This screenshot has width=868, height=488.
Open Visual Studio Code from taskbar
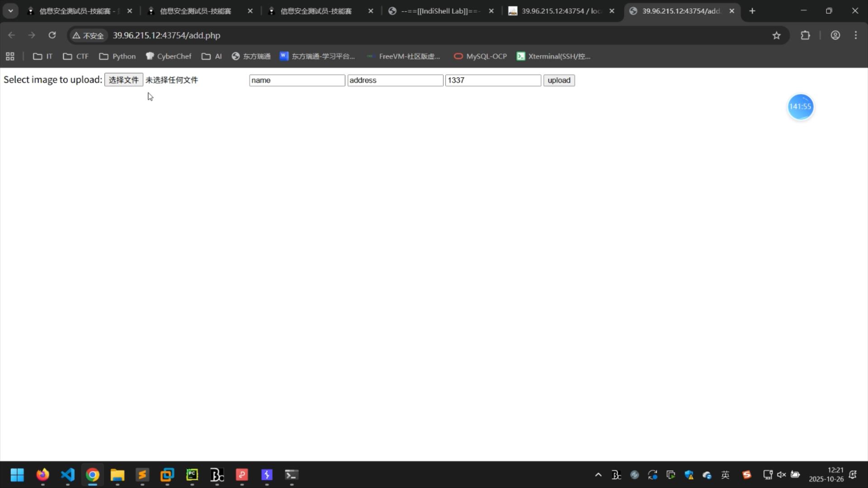[x=67, y=475]
